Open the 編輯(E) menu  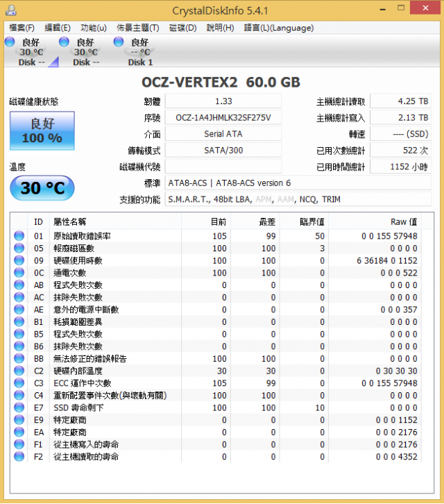point(57,28)
